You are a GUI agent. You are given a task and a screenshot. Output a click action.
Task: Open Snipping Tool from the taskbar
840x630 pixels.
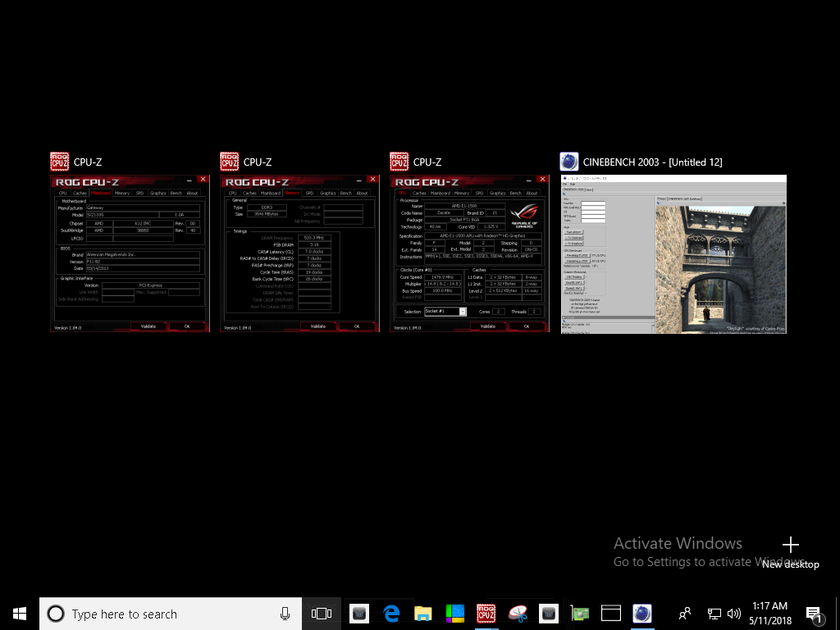518,614
